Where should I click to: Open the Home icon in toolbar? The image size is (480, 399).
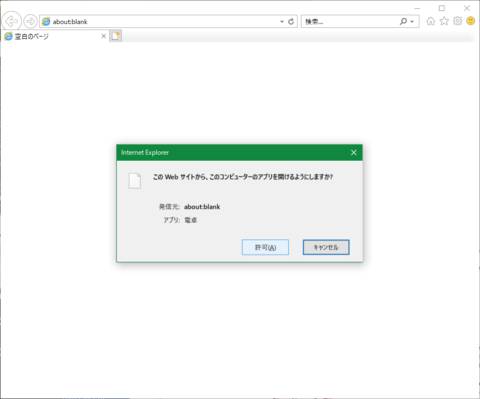point(431,21)
